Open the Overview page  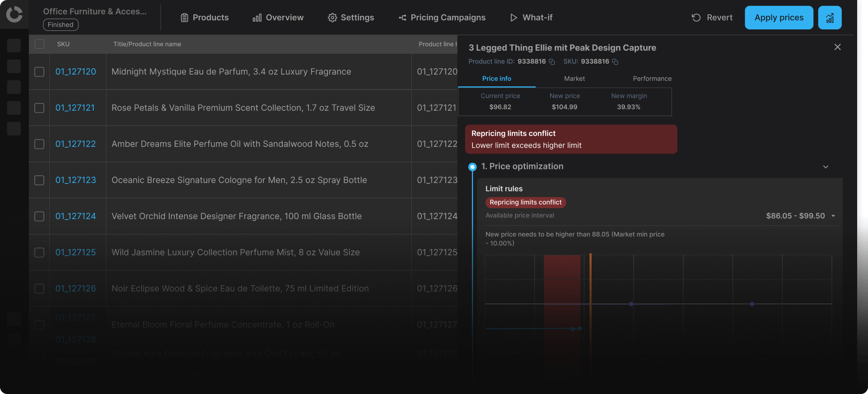coord(278,18)
